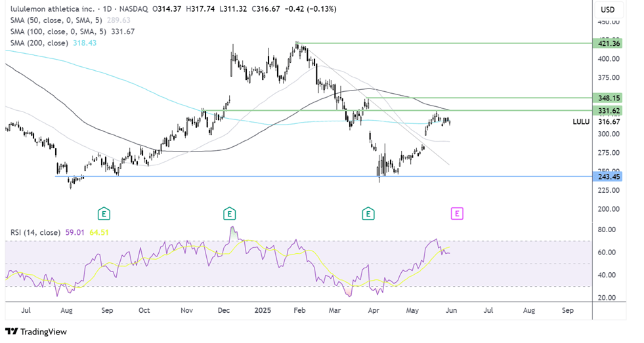Click the 421.36 resistance price label
Viewport: 644px width, 343px height.
click(x=609, y=43)
